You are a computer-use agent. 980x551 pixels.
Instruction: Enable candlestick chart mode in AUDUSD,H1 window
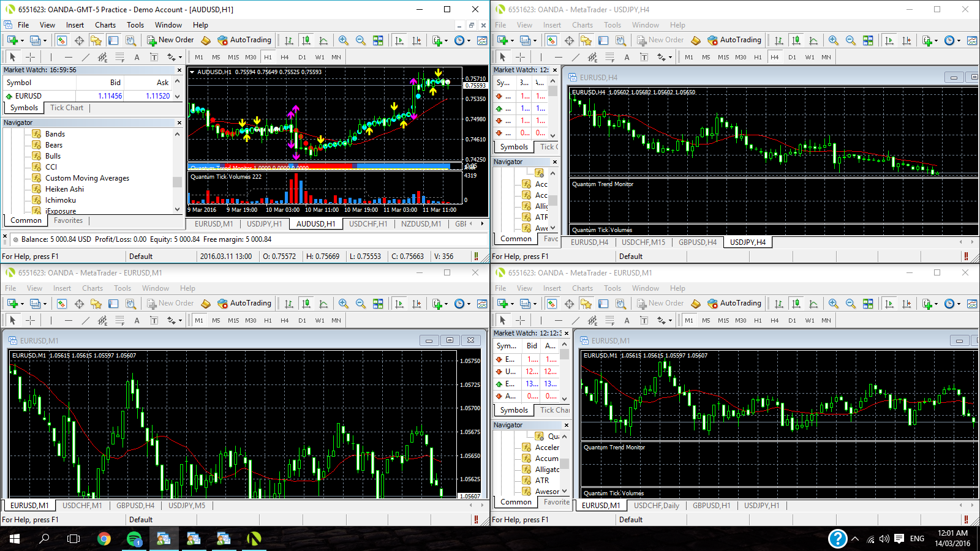306,40
